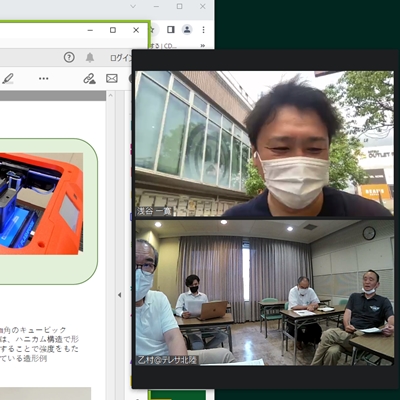Close the browser window

tap(203, 6)
